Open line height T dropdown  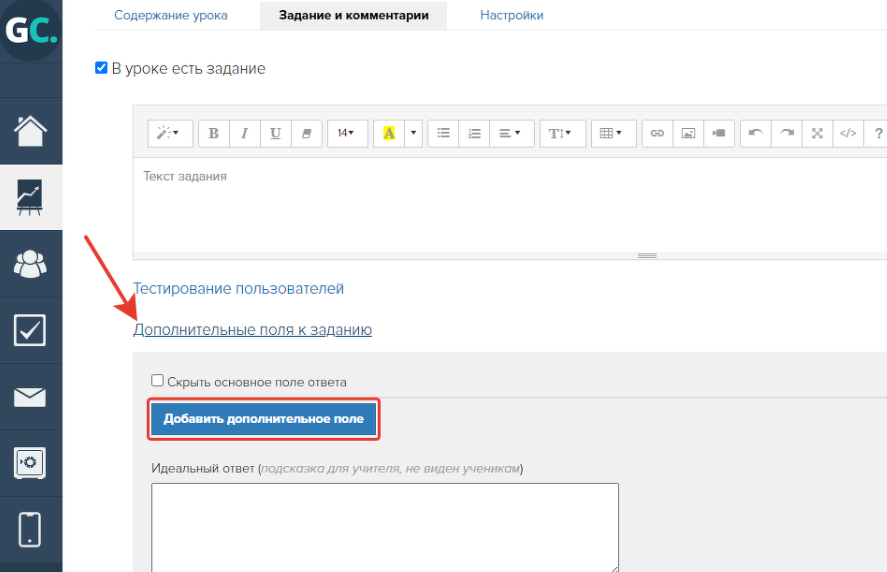coord(562,134)
